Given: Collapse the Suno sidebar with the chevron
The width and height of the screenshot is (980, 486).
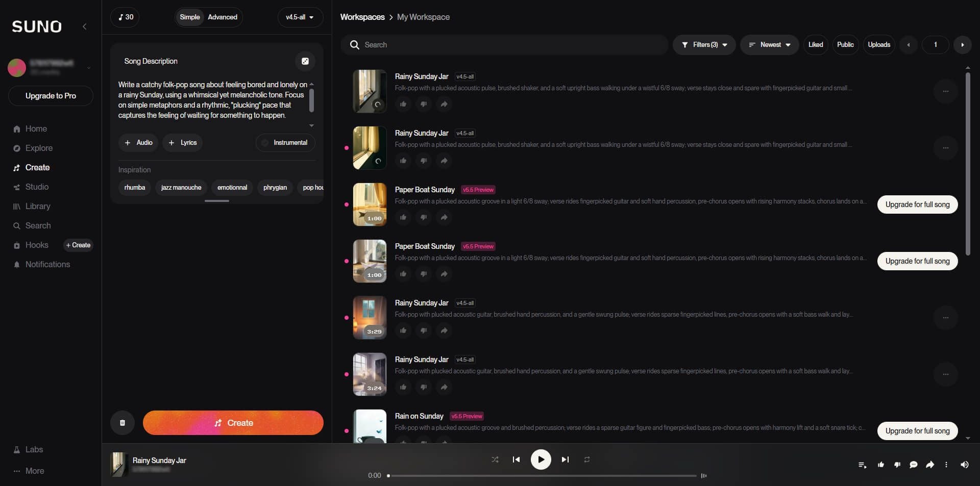Looking at the screenshot, I should pyautogui.click(x=85, y=27).
